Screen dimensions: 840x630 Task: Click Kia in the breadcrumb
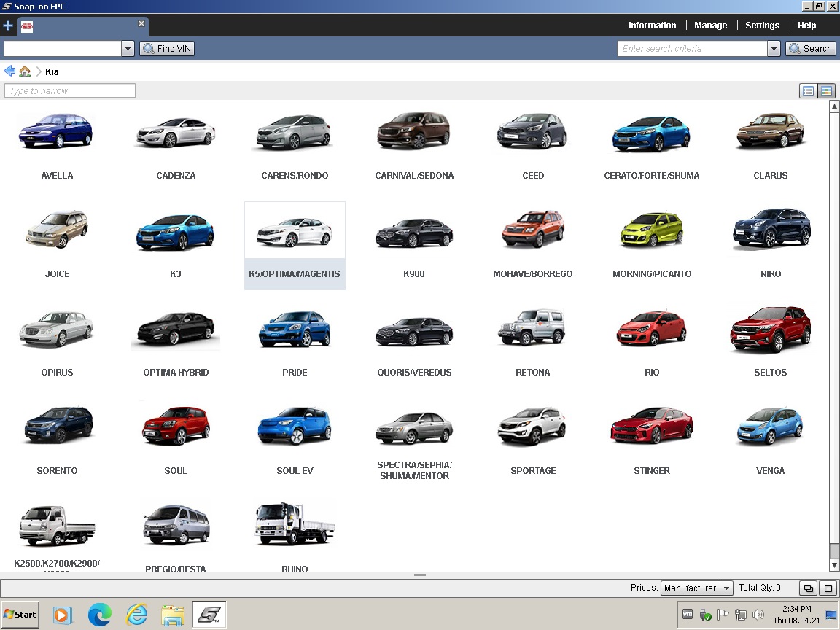(52, 71)
